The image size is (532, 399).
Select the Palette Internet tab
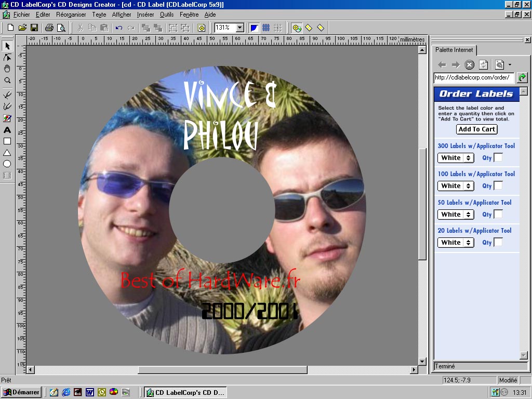pyautogui.click(x=454, y=50)
